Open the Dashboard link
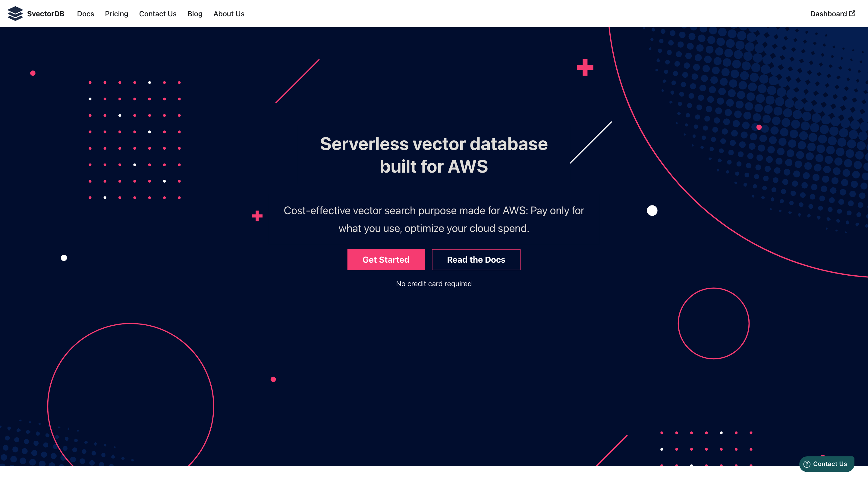This screenshot has height=488, width=868. point(829,14)
